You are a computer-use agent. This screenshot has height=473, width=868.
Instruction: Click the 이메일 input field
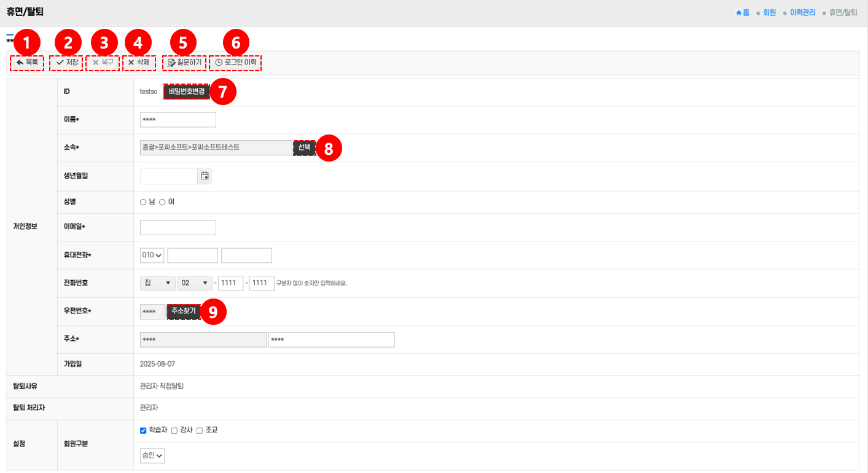click(x=178, y=227)
